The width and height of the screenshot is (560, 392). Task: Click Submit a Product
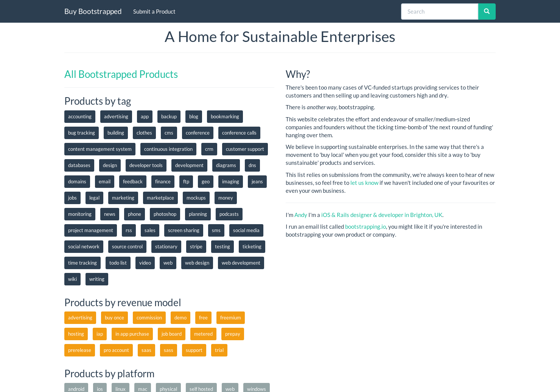[x=154, y=11]
